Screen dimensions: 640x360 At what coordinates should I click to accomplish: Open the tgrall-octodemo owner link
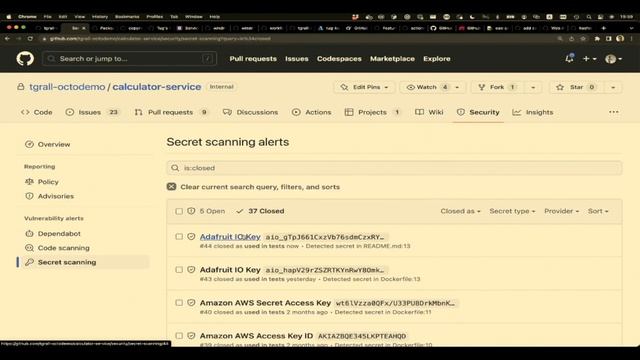67,87
